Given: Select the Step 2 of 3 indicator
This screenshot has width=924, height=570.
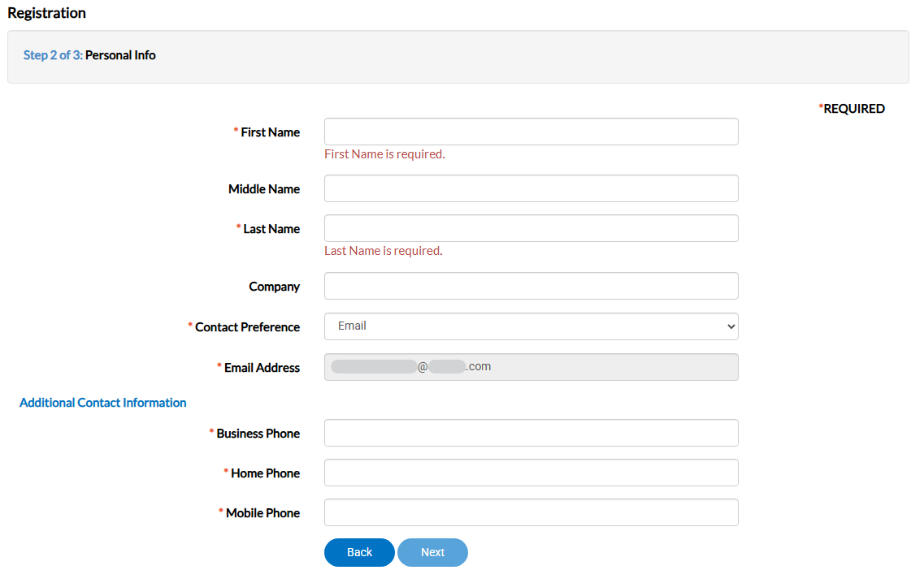Looking at the screenshot, I should [x=53, y=54].
